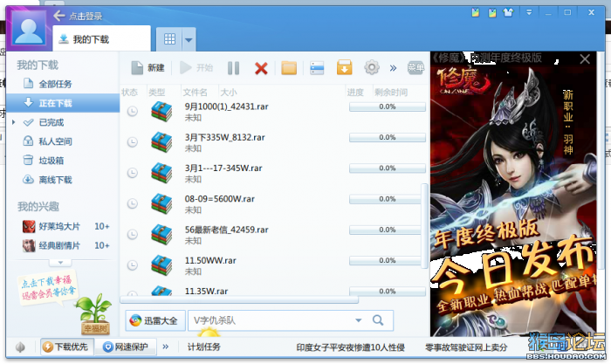
Task: Select 全部任务 in sidebar
Action: 55,84
